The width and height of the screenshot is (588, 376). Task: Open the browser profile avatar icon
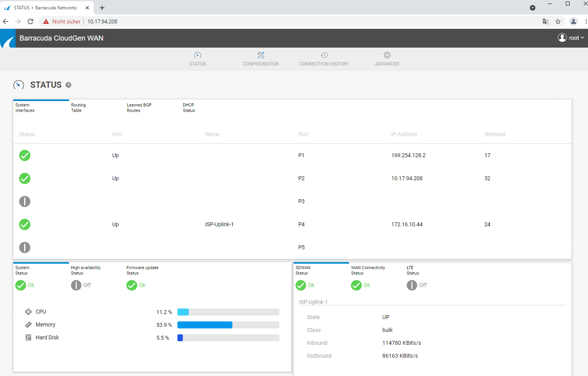coord(574,21)
